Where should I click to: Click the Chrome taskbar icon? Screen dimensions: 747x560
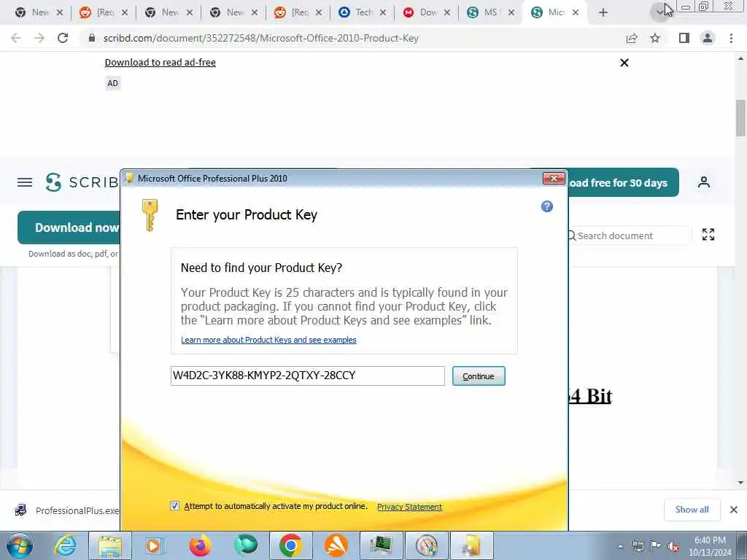click(x=290, y=545)
